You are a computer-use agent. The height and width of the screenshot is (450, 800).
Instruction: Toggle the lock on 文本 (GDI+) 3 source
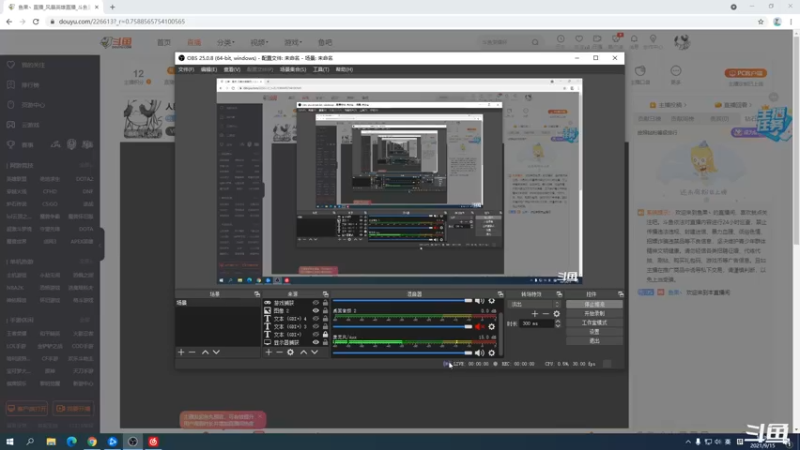coord(326,327)
